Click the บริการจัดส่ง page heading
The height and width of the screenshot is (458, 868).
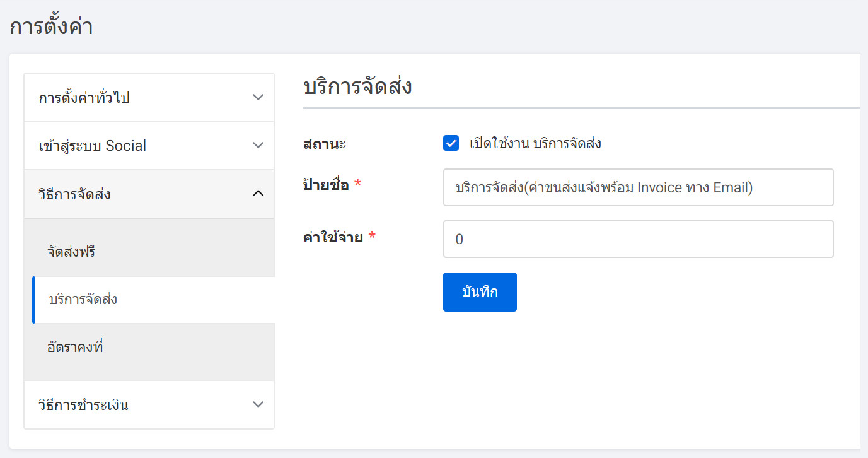[x=357, y=86]
